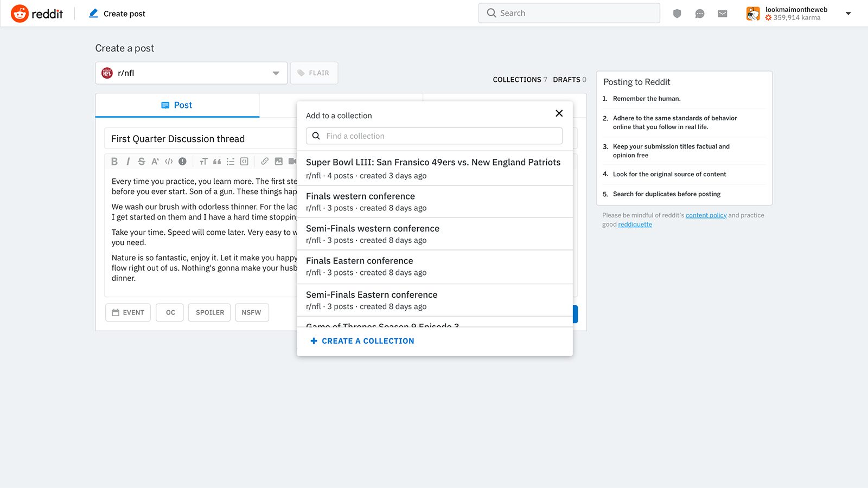Insert a bulleted list
Image resolution: width=868 pixels, height=488 pixels.
(231, 162)
